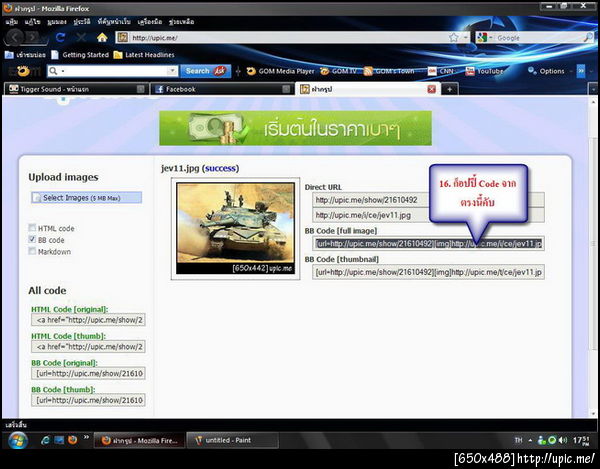
Task: Click the All code BB thumb field
Action: [x=88, y=400]
